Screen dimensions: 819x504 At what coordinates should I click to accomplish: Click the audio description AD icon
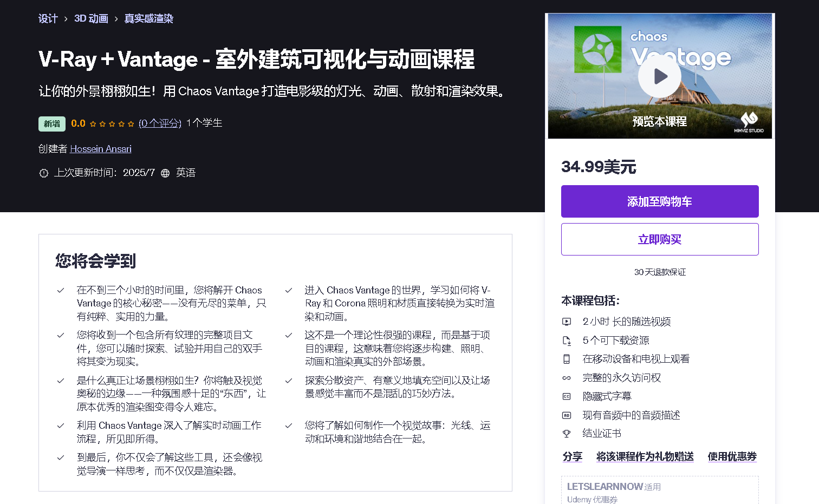click(x=567, y=415)
